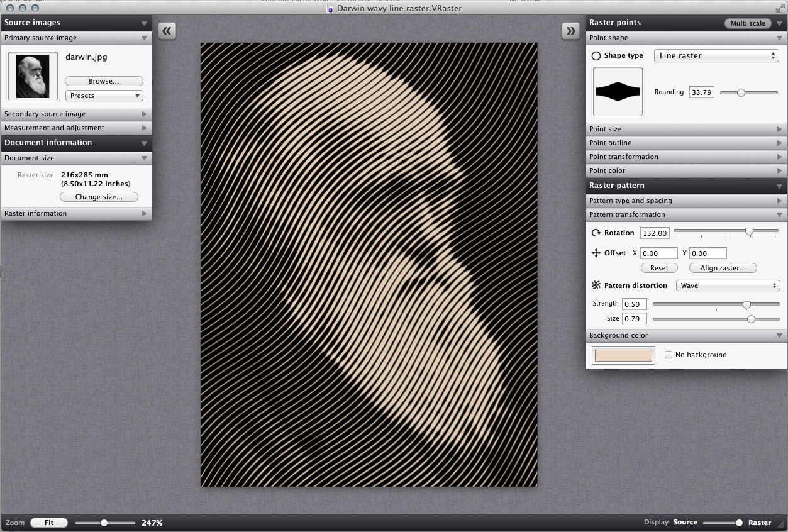The image size is (788, 532).
Task: Click the Rotation value input field
Action: pyautogui.click(x=654, y=233)
